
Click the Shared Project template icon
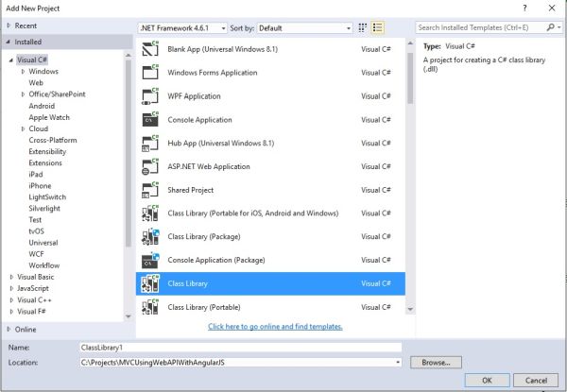[x=150, y=190]
